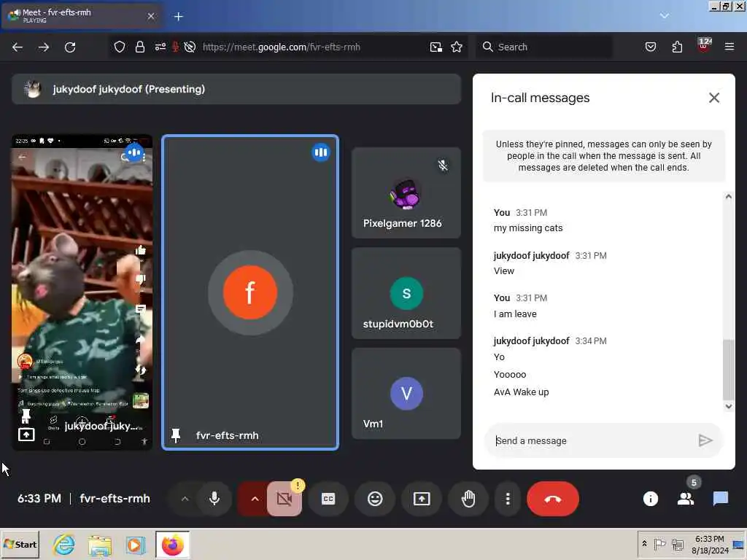
Task: Open the tracking protection shield icon
Action: 120,47
